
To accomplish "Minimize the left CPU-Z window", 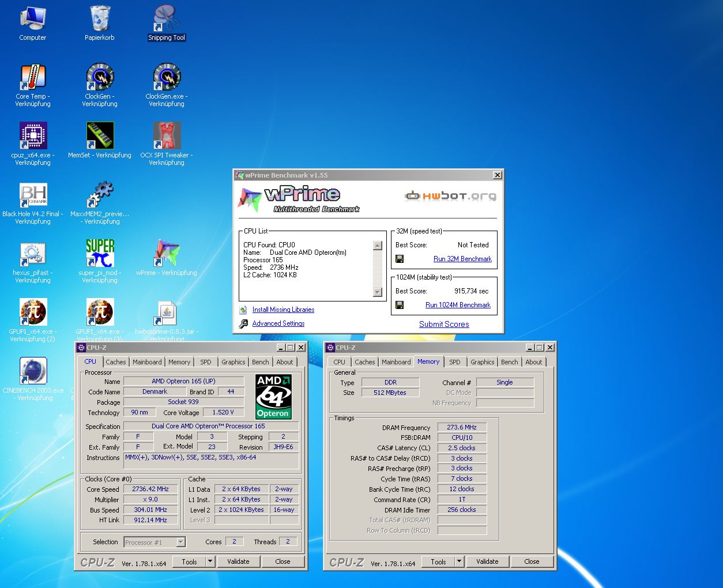I will tap(281, 348).
